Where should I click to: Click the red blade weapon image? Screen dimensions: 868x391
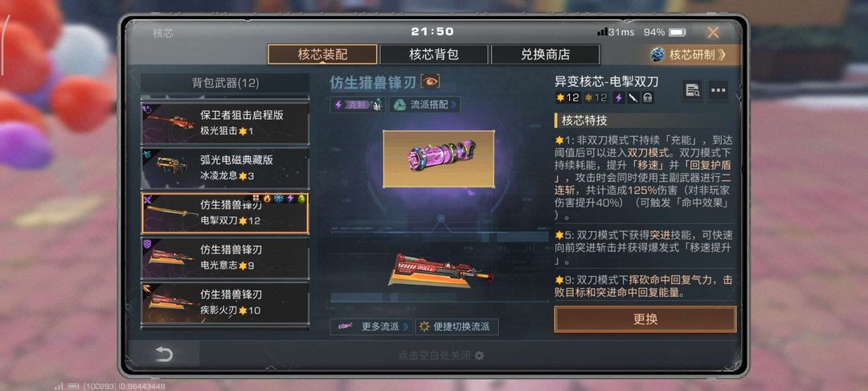point(440,271)
